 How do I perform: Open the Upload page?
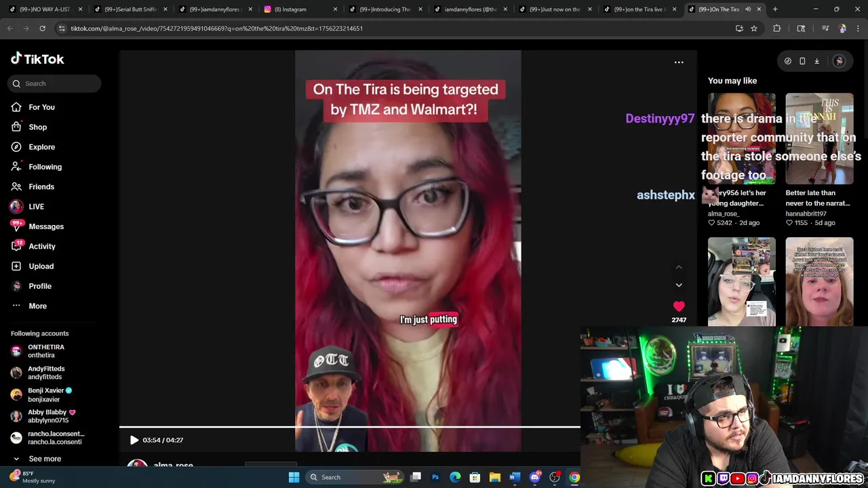41,266
